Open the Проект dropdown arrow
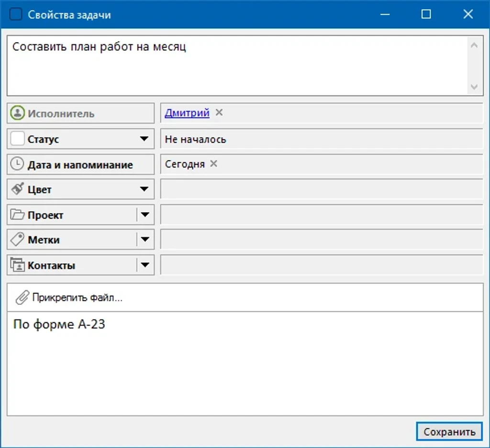This screenshot has width=490, height=448. coord(145,214)
